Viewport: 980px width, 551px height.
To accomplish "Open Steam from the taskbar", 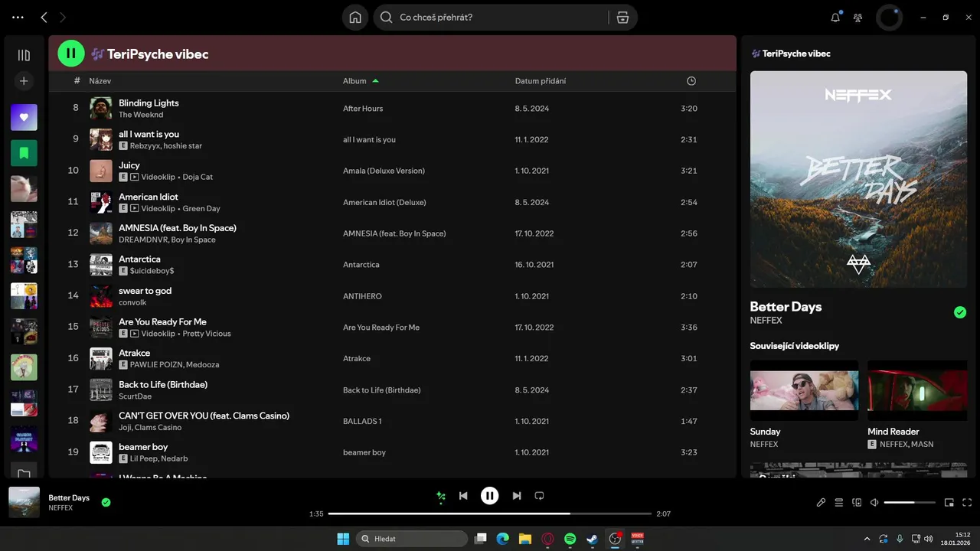I will click(x=592, y=539).
